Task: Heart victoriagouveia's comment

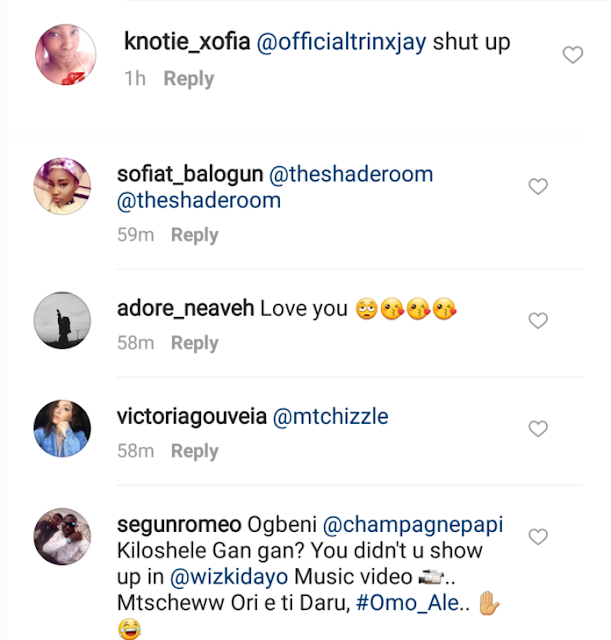Action: click(x=538, y=429)
